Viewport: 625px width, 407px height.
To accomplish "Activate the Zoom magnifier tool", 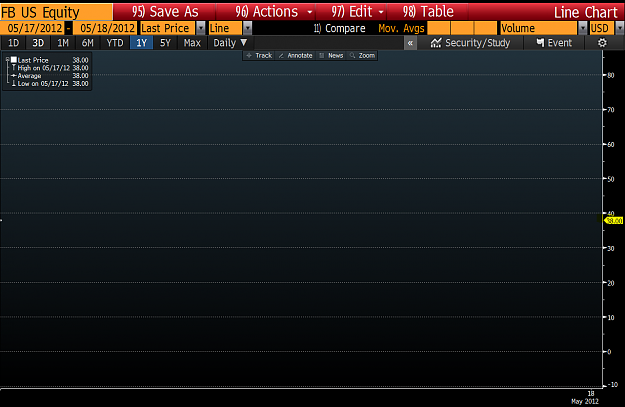I will click(x=362, y=55).
